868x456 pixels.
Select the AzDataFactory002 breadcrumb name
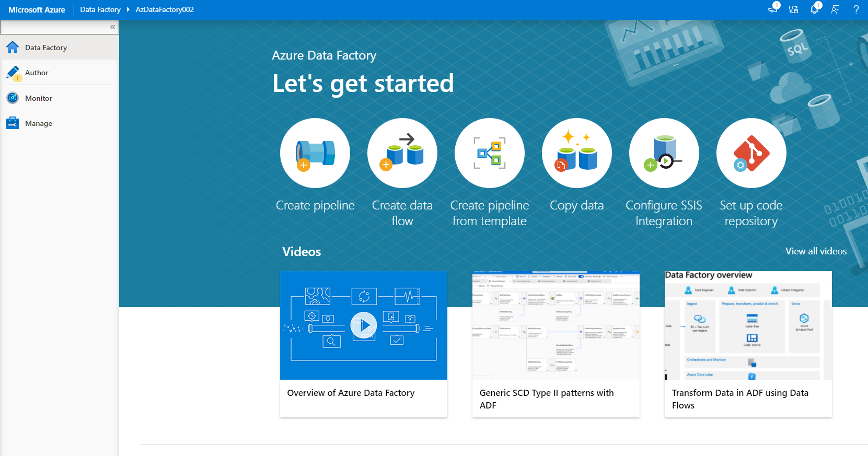(x=165, y=9)
